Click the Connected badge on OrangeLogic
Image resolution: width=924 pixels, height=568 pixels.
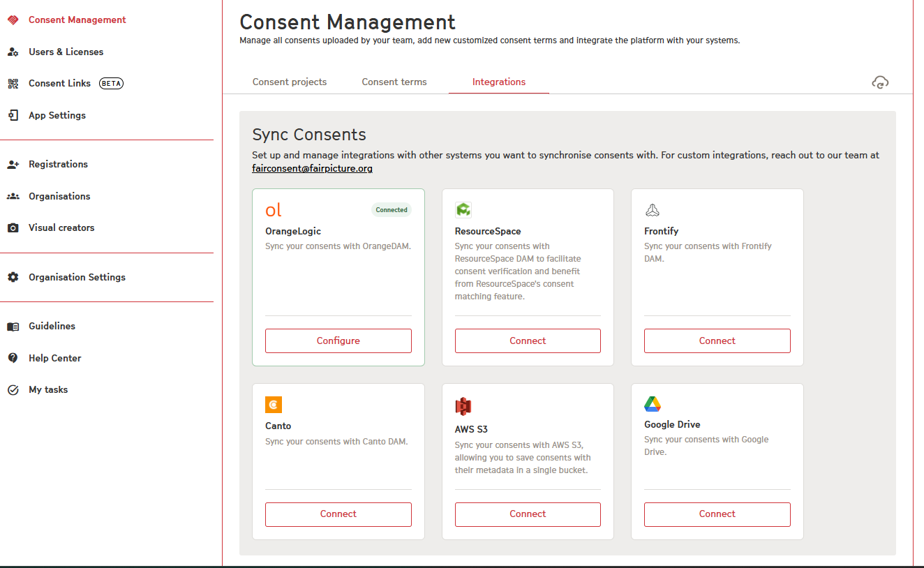392,210
